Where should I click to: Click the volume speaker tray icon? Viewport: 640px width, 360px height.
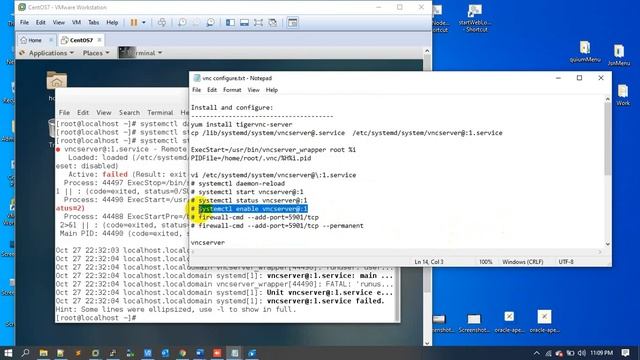pos(582,353)
